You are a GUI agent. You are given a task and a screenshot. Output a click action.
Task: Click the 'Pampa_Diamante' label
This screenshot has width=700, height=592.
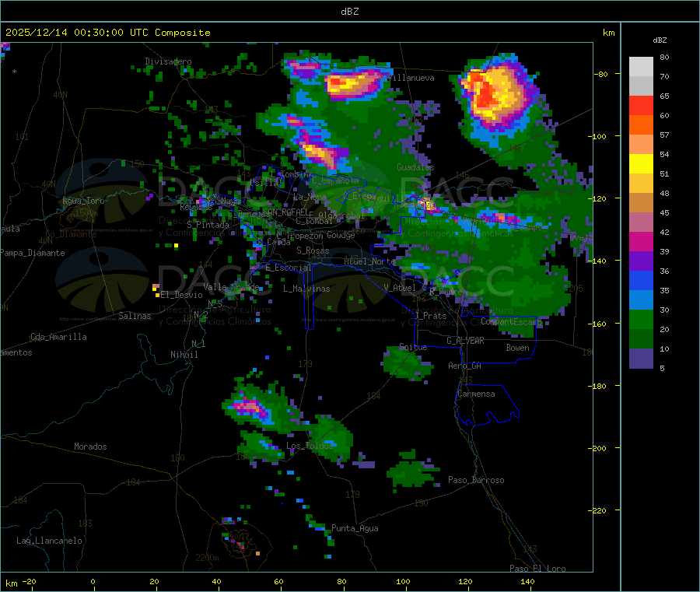pyautogui.click(x=33, y=253)
